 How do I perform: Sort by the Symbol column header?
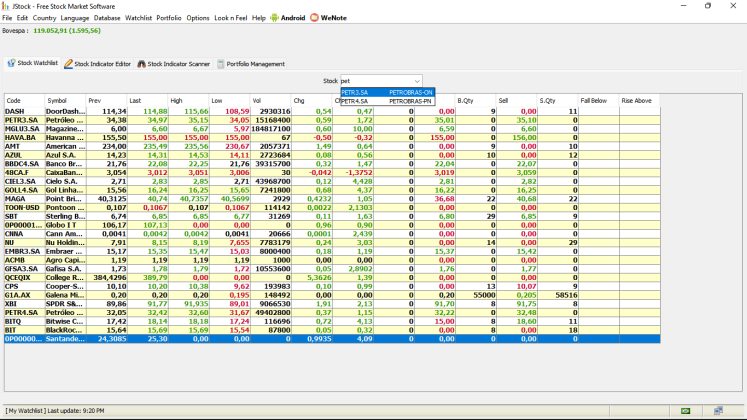click(x=65, y=100)
